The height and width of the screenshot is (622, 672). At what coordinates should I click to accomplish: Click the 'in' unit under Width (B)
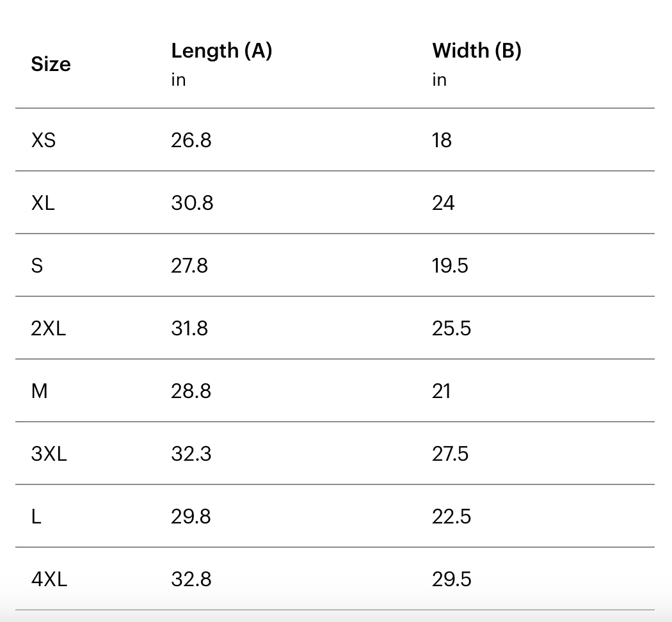pos(439,80)
